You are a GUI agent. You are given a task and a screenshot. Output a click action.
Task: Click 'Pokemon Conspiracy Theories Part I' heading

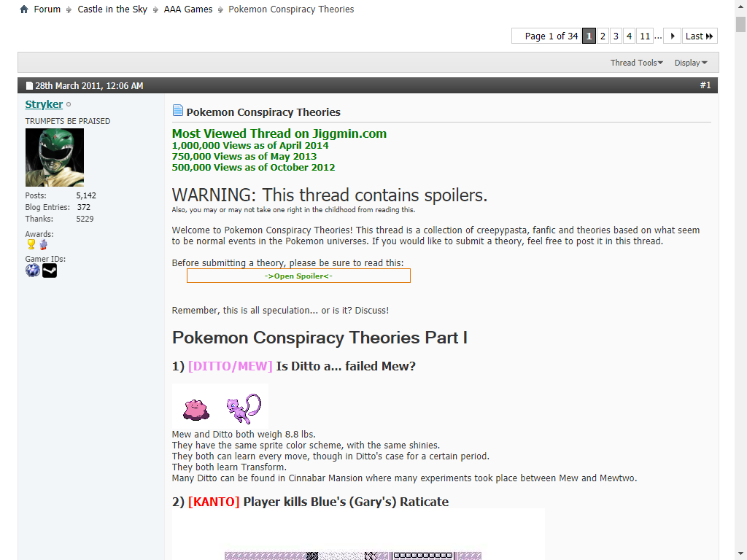coord(320,338)
